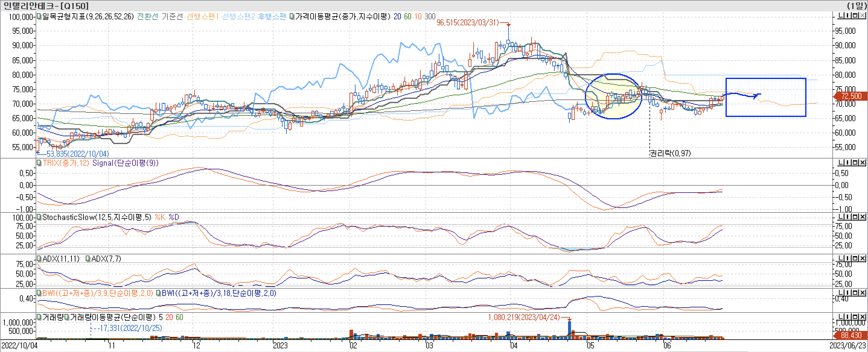Toggle the 일목균형지표 indicator checkbox
The image size is (868, 352).
(x=39, y=16)
